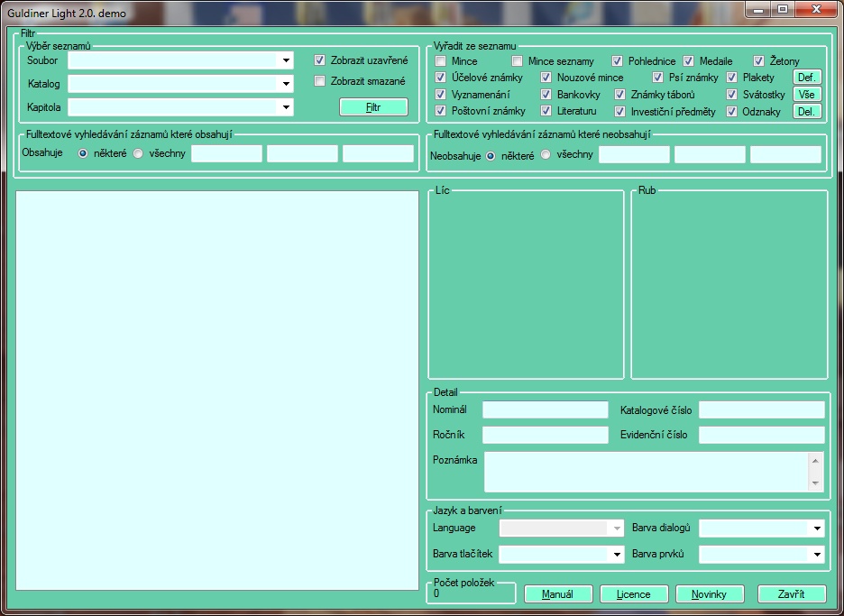Toggle the Bankovky checkbox
Screen dimensions: 844x616
(546, 95)
